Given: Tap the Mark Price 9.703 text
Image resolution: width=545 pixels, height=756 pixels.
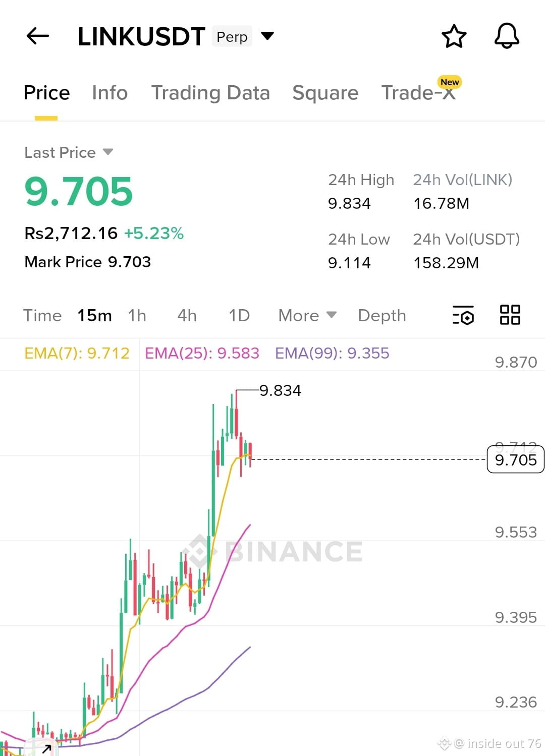Looking at the screenshot, I should pos(88,262).
